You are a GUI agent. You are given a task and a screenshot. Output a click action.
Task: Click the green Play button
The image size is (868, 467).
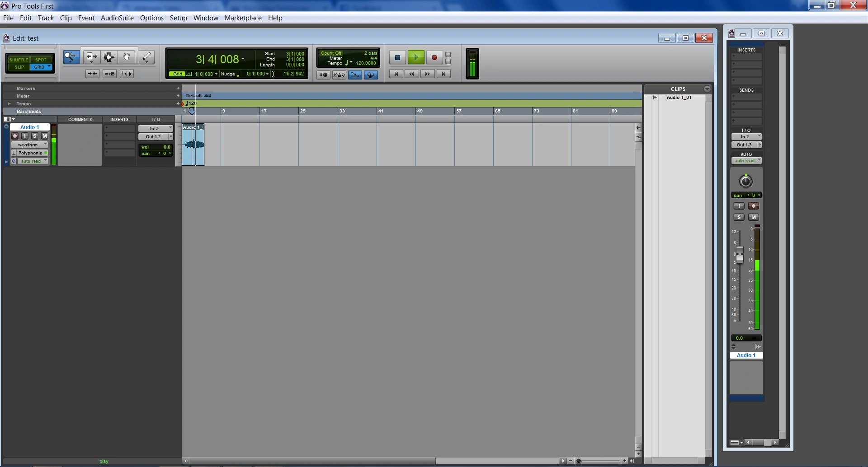click(x=416, y=57)
